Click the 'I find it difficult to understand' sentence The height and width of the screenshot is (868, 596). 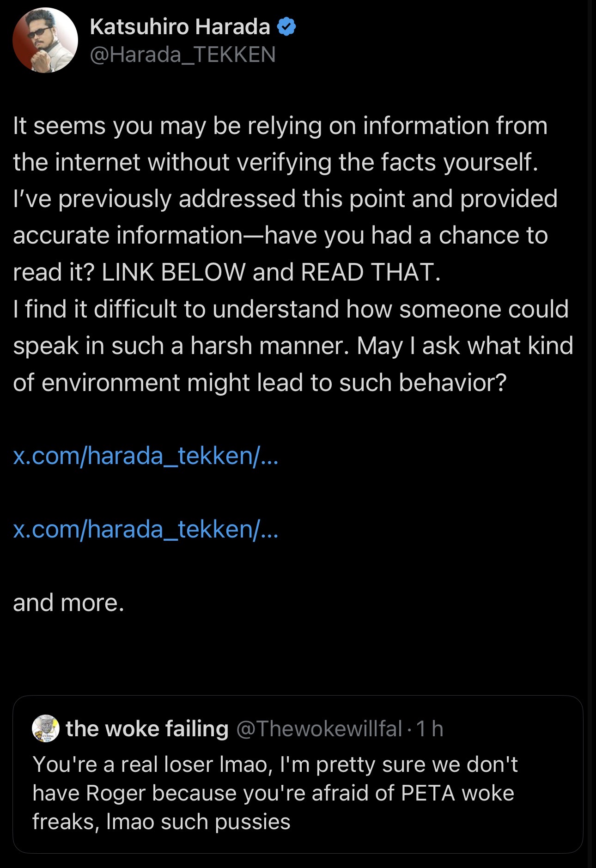(x=290, y=309)
